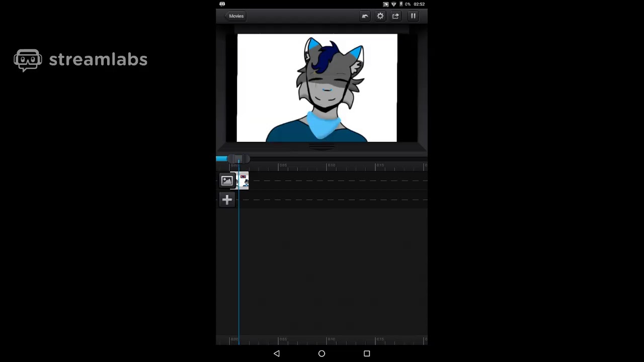Jump to 0:10 on time ruler
The image size is (644, 362).
331,165
